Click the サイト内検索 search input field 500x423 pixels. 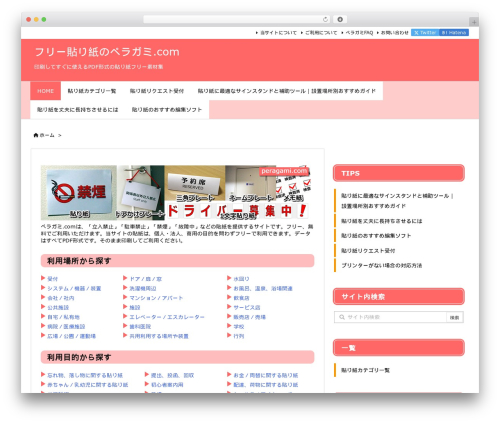(390, 317)
